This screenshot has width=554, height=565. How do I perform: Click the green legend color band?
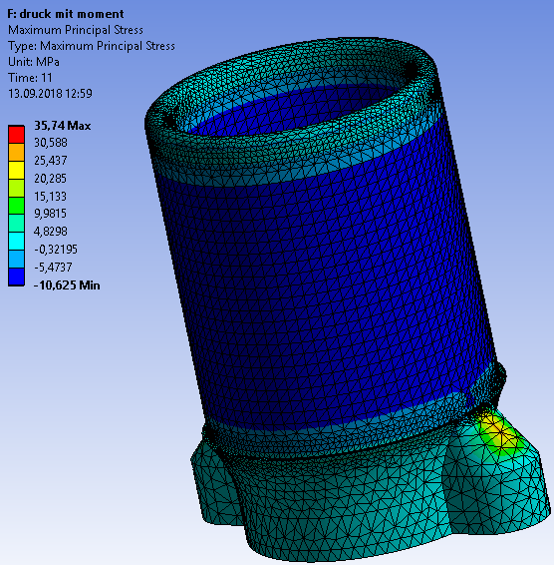[16, 206]
